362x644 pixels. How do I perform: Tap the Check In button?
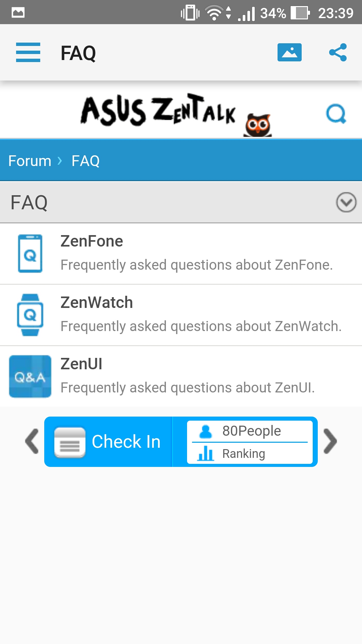[108, 442]
